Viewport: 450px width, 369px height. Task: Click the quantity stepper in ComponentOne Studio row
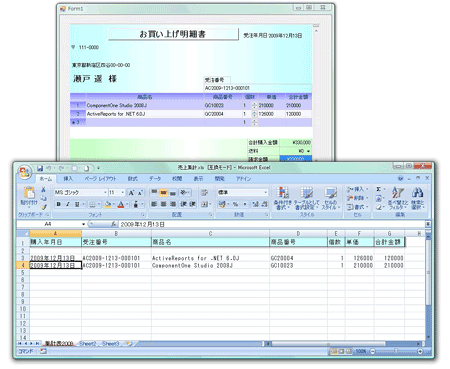pyautogui.click(x=254, y=105)
